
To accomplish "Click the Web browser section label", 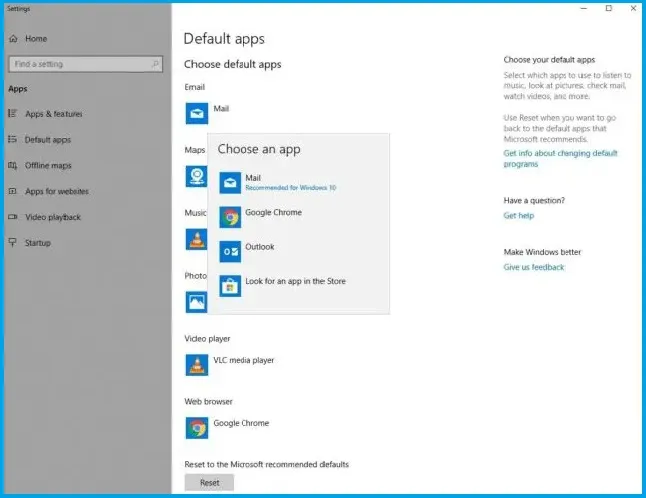I will [x=208, y=402].
